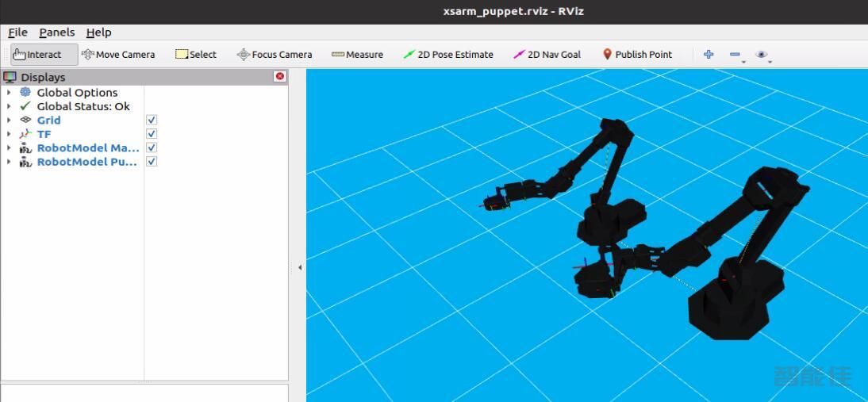Select the Interact tool
The height and width of the screenshot is (402, 868).
coord(44,55)
